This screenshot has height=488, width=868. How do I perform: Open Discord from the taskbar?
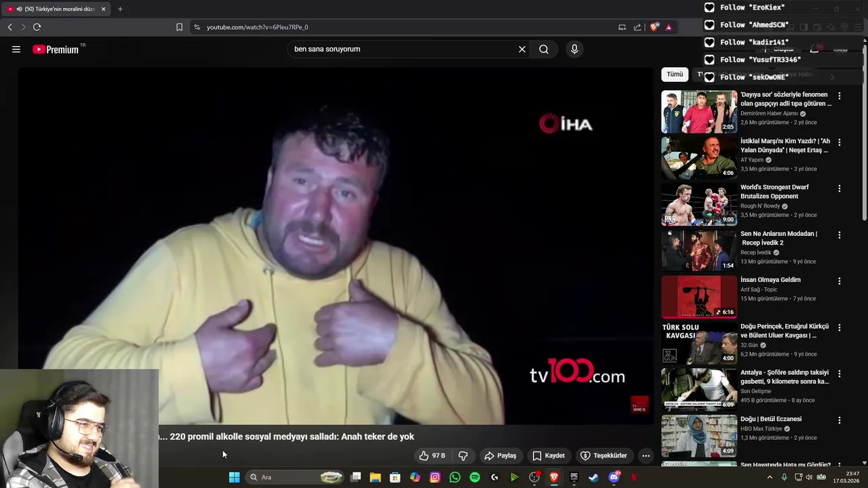[614, 477]
